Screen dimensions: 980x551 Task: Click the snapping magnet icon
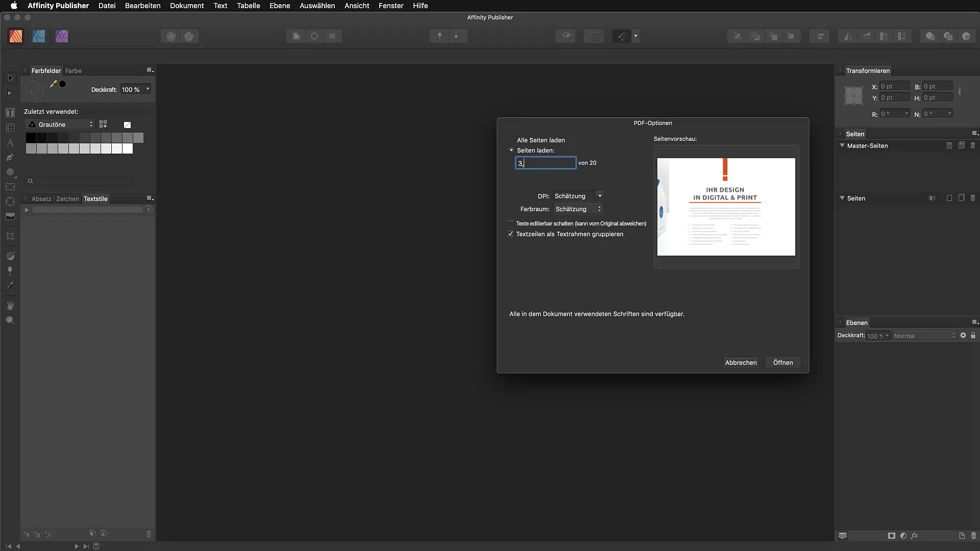[622, 36]
